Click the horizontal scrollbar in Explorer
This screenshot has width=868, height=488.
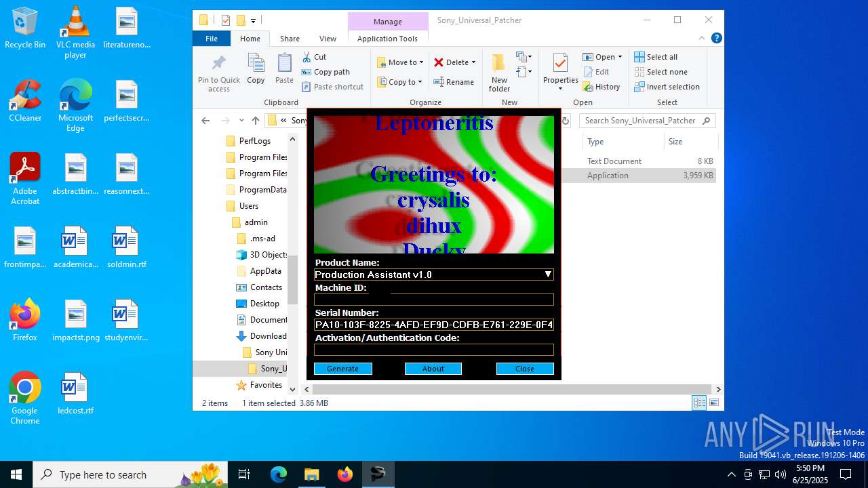(512, 390)
